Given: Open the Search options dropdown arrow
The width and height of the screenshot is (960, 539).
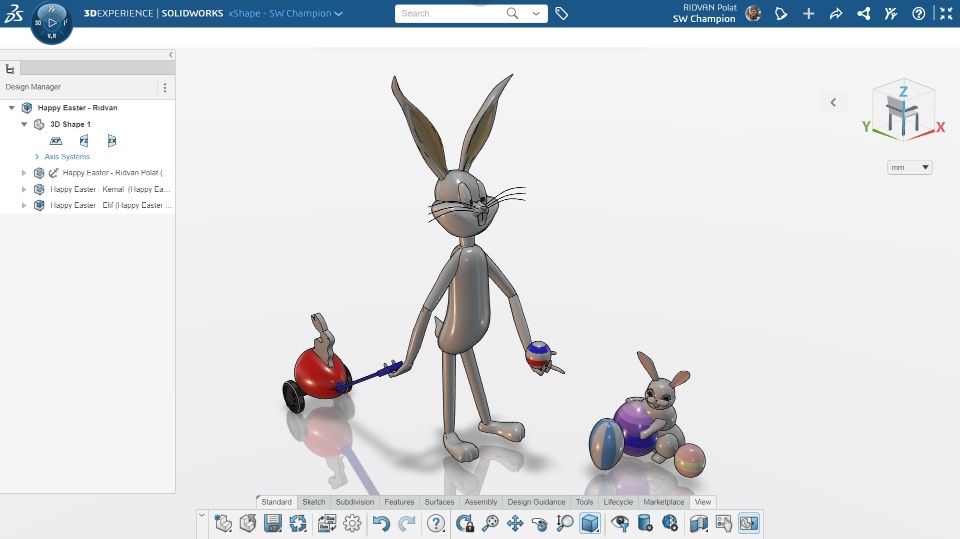Looking at the screenshot, I should 536,13.
